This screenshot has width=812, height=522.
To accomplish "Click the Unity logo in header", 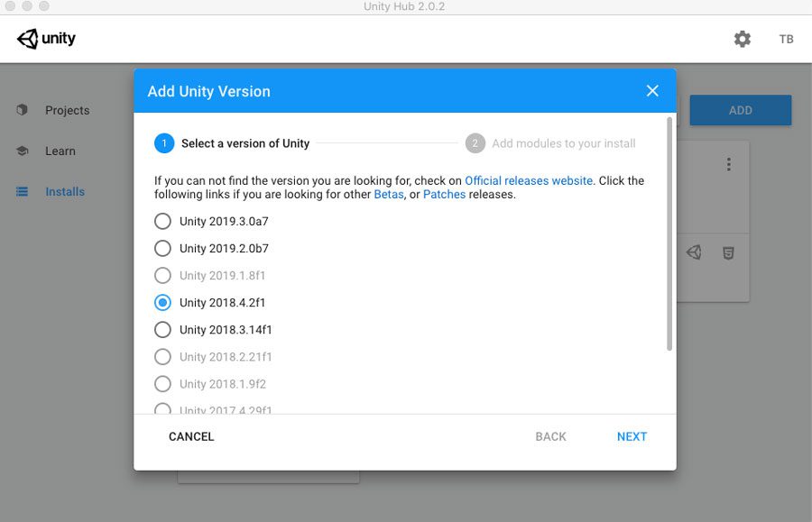I will click(46, 39).
